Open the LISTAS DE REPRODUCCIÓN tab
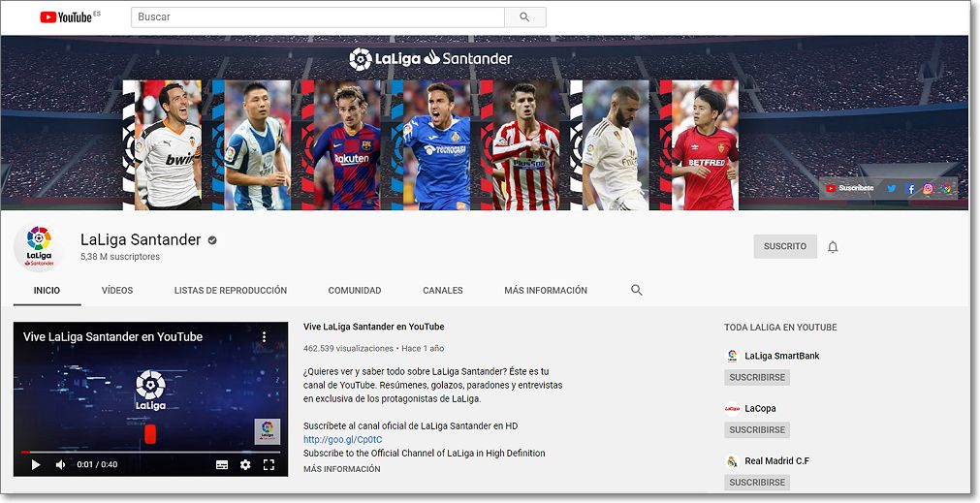This screenshot has width=980, height=503. pos(231,290)
